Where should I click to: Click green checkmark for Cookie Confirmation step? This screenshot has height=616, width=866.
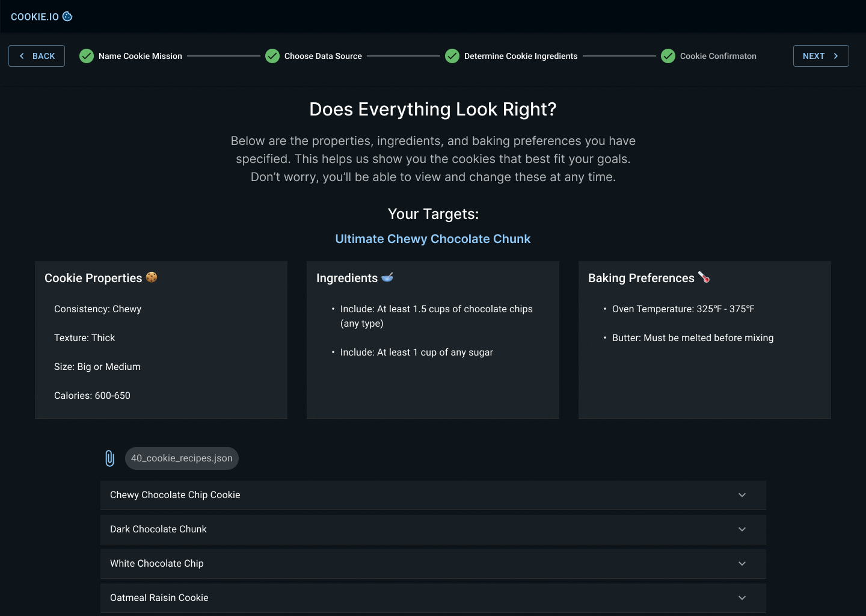668,56
